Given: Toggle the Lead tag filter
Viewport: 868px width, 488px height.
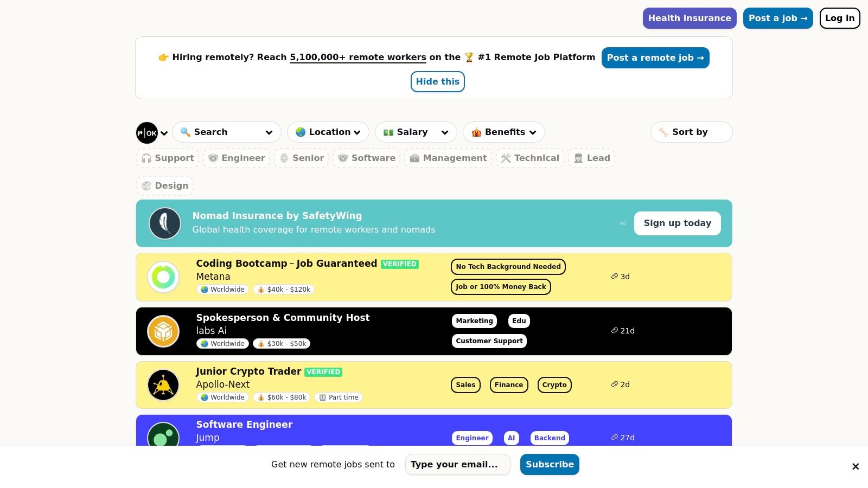Looking at the screenshot, I should tap(592, 158).
